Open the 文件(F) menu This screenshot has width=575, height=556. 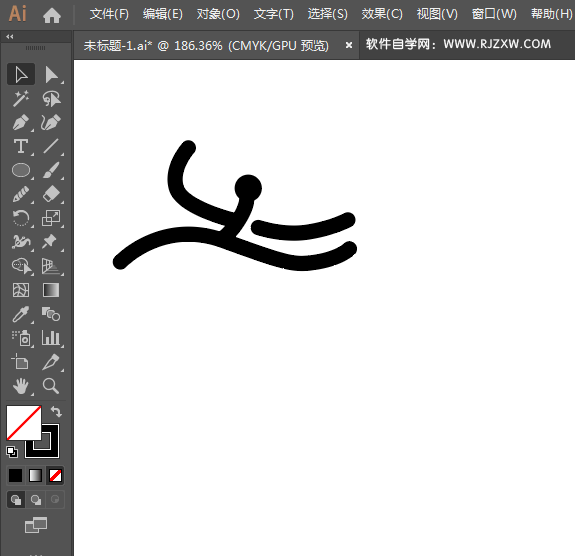pyautogui.click(x=109, y=14)
